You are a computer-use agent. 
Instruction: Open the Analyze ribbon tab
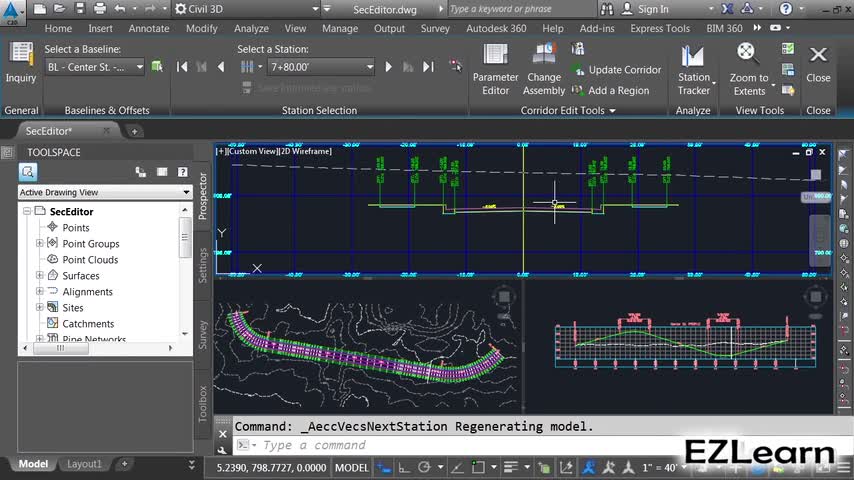(251, 29)
